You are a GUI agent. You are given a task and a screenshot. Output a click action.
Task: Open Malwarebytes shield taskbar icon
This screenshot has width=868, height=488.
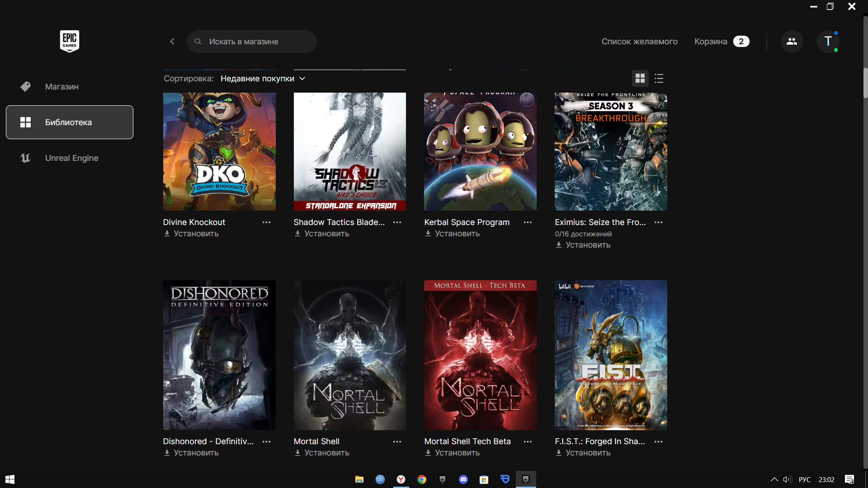pyautogui.click(x=505, y=479)
